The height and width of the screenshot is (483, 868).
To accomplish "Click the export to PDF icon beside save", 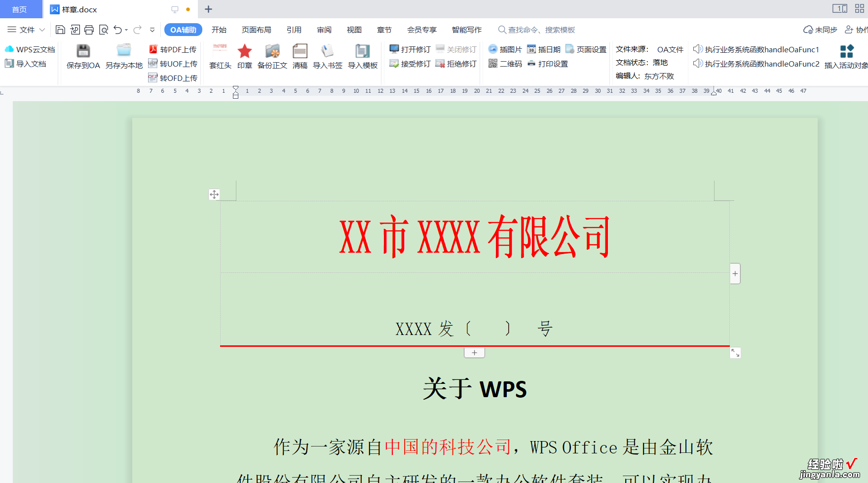I will click(x=75, y=30).
